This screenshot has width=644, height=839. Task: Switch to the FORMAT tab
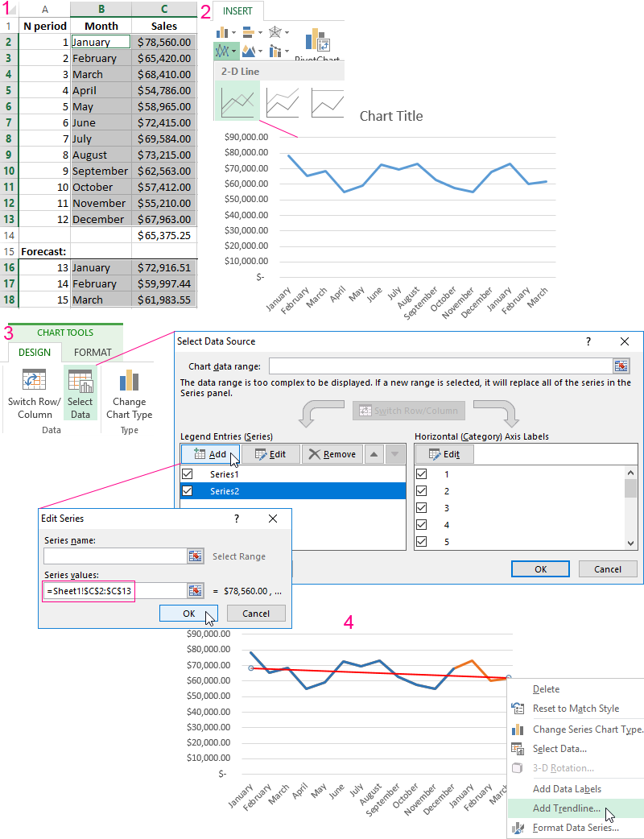coord(93,352)
